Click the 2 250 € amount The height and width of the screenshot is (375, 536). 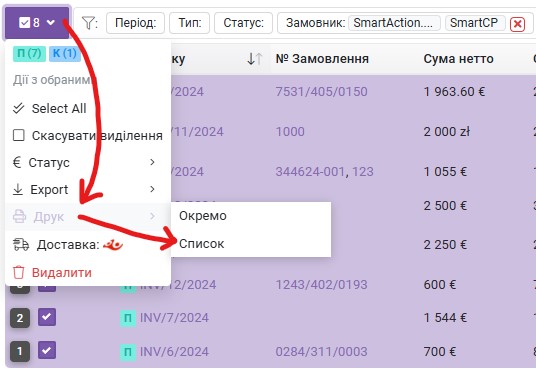(445, 245)
